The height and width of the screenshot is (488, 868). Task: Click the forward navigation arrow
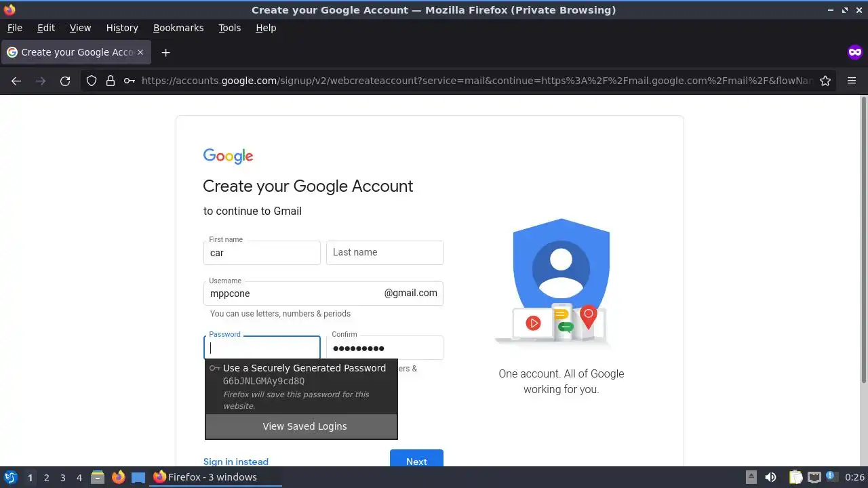(41, 81)
